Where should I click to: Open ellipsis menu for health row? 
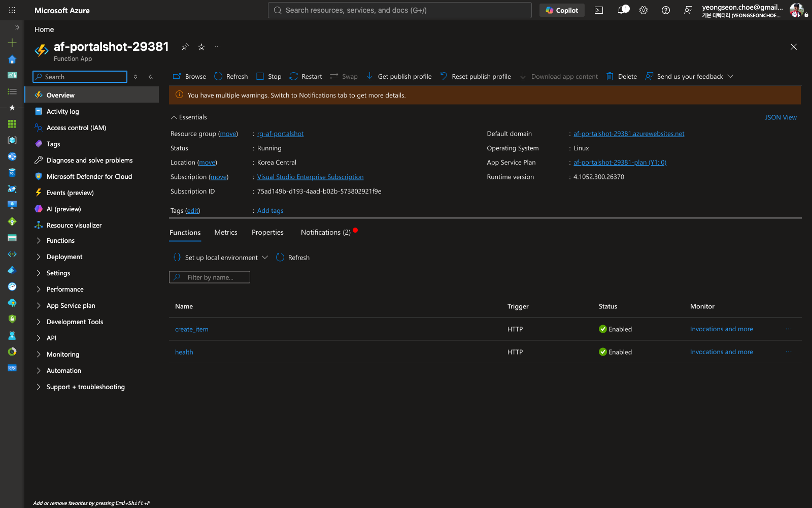coord(789,352)
